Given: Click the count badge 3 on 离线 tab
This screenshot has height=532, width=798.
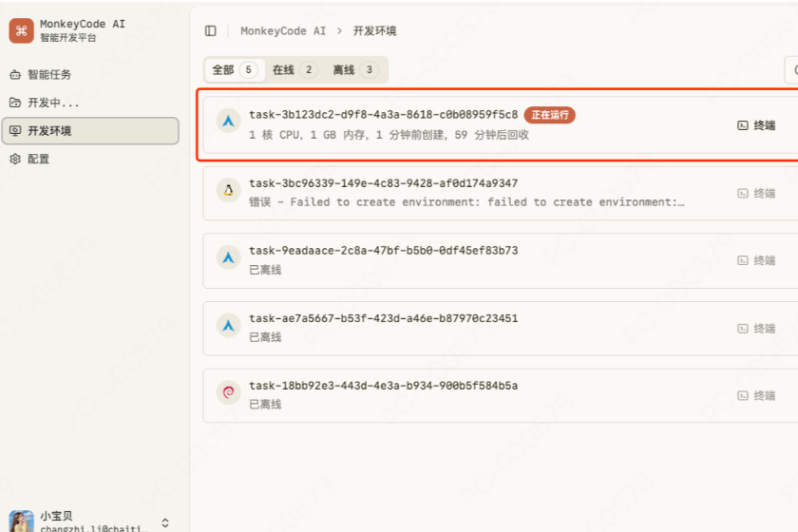Looking at the screenshot, I should [x=369, y=69].
